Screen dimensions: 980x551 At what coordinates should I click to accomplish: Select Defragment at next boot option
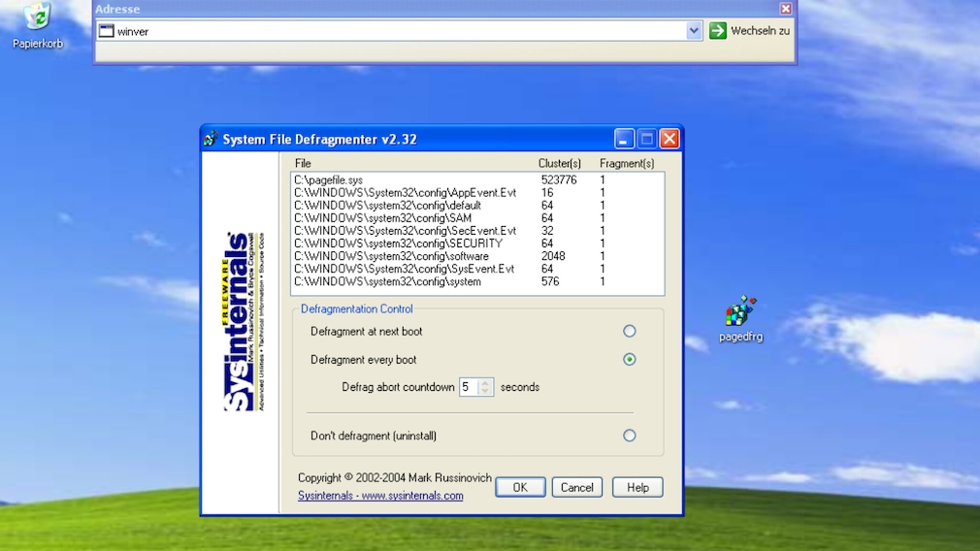click(630, 331)
